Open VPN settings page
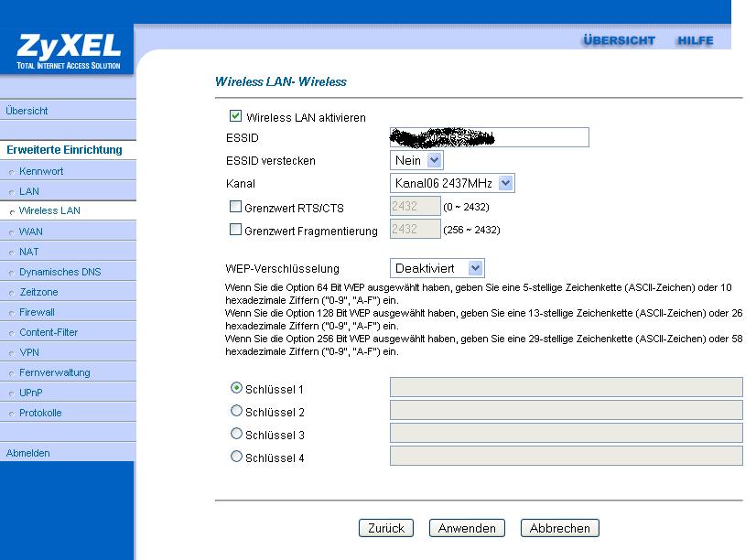This screenshot has height=560, width=756. (29, 352)
